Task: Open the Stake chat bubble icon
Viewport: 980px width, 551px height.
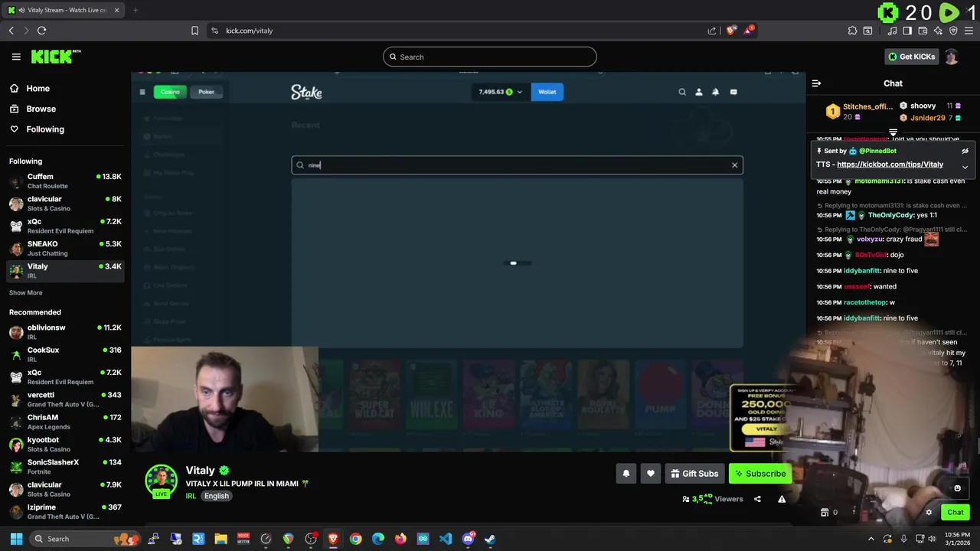Action: (x=733, y=92)
